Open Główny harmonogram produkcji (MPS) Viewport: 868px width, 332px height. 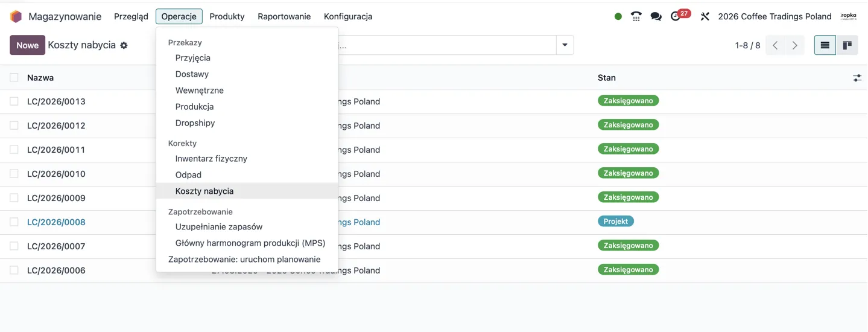(x=247, y=243)
